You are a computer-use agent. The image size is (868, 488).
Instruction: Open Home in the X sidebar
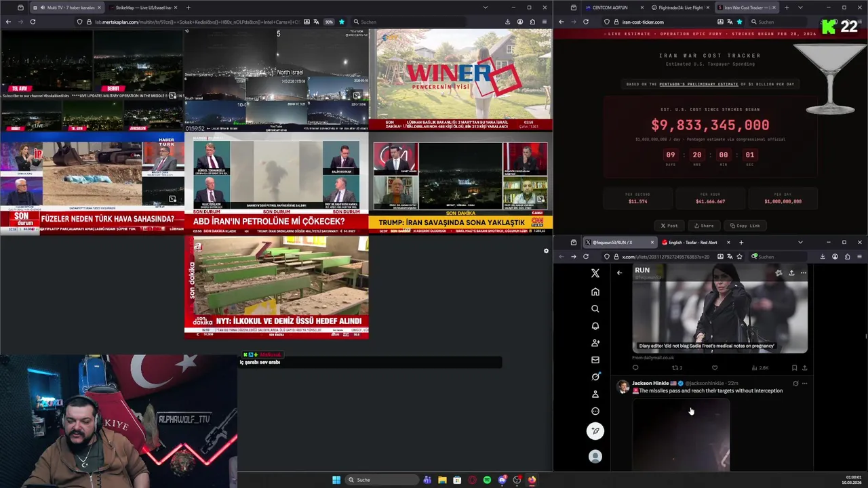pyautogui.click(x=595, y=291)
